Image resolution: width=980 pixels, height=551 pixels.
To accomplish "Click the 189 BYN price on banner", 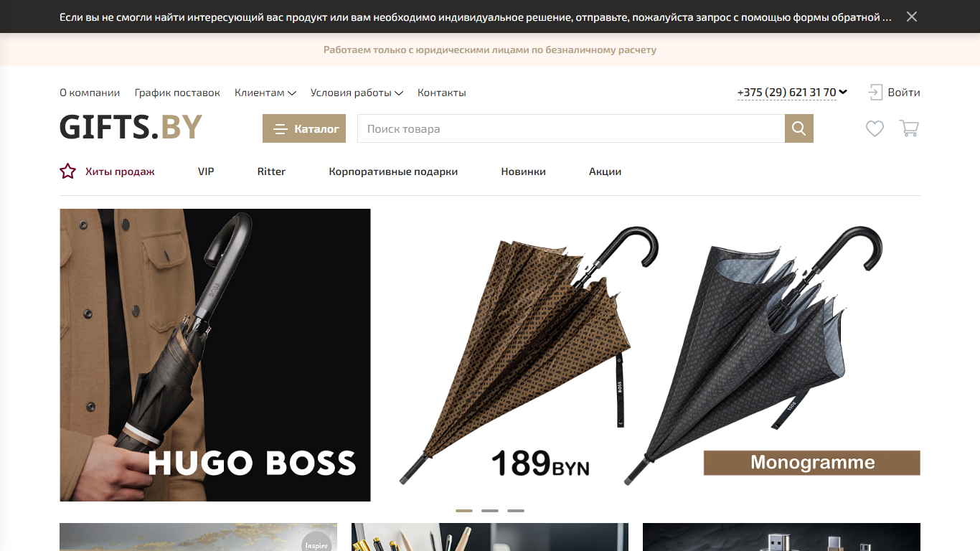I will click(x=540, y=463).
